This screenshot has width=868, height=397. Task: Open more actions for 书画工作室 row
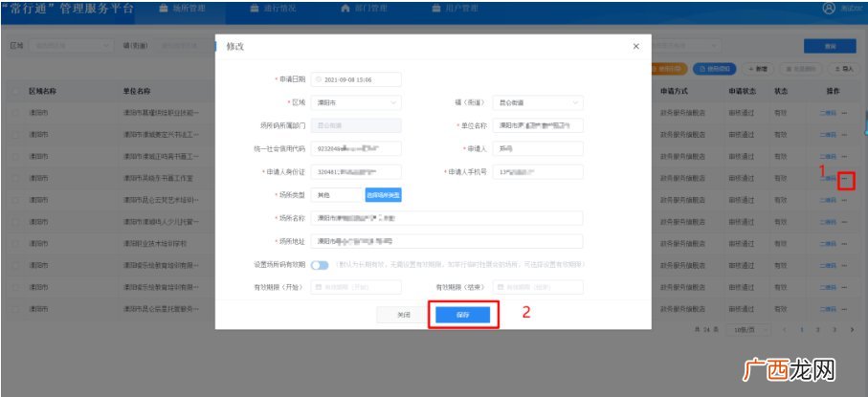coord(845,178)
